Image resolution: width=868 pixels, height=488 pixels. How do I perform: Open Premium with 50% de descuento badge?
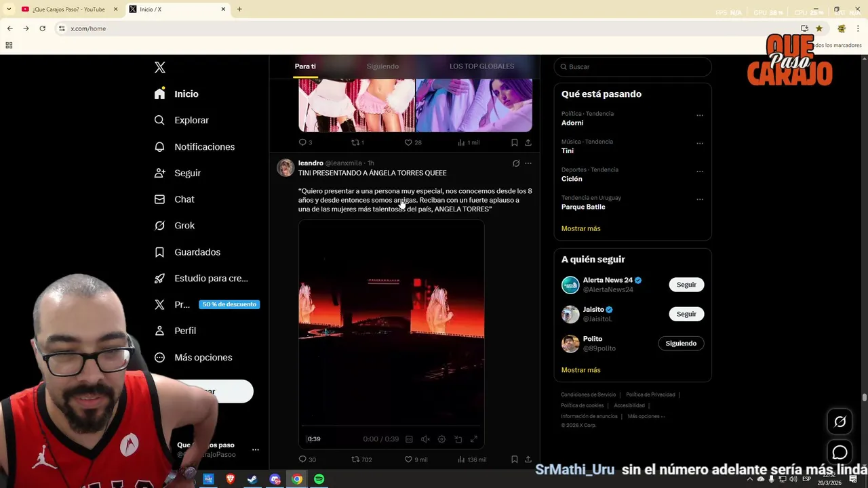tap(207, 304)
